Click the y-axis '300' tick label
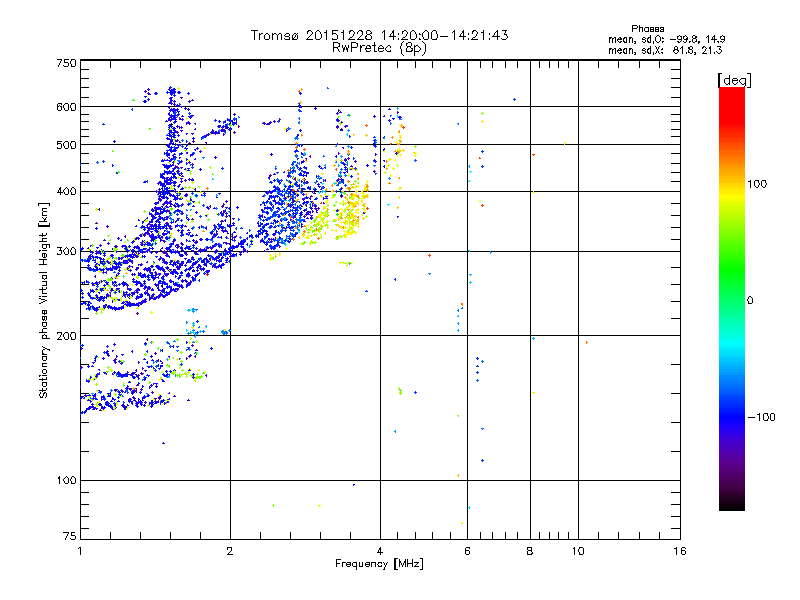This screenshot has height=600, width=800. [67, 252]
